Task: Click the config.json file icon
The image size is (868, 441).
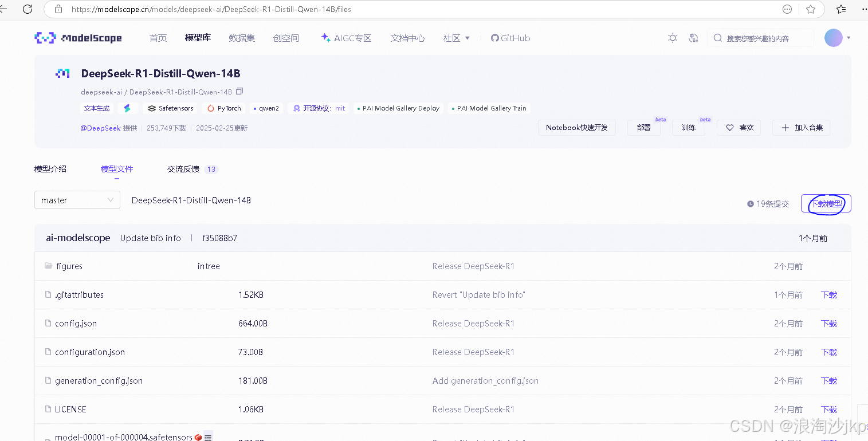Action: (x=48, y=324)
